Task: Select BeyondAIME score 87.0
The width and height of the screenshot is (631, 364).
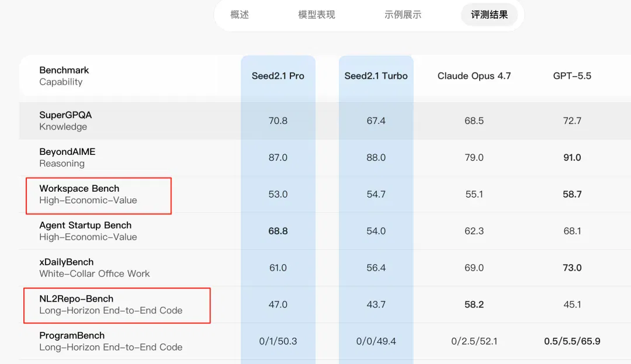Action: pos(278,158)
